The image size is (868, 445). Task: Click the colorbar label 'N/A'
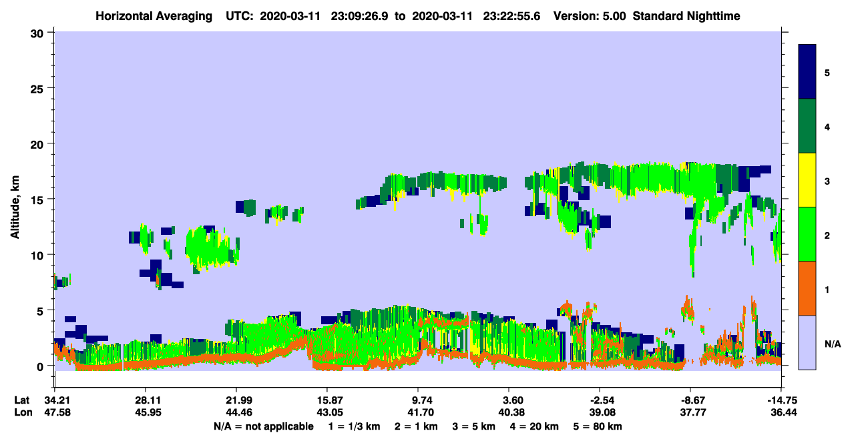coord(832,344)
